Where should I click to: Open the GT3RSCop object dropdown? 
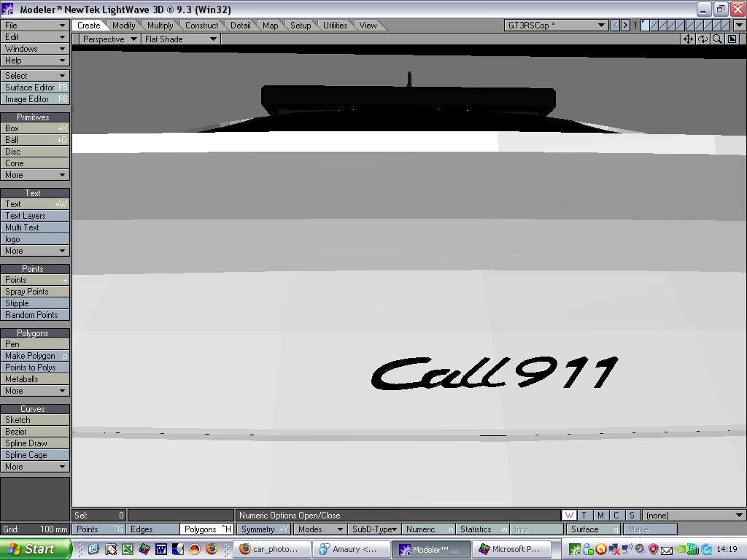(x=556, y=26)
